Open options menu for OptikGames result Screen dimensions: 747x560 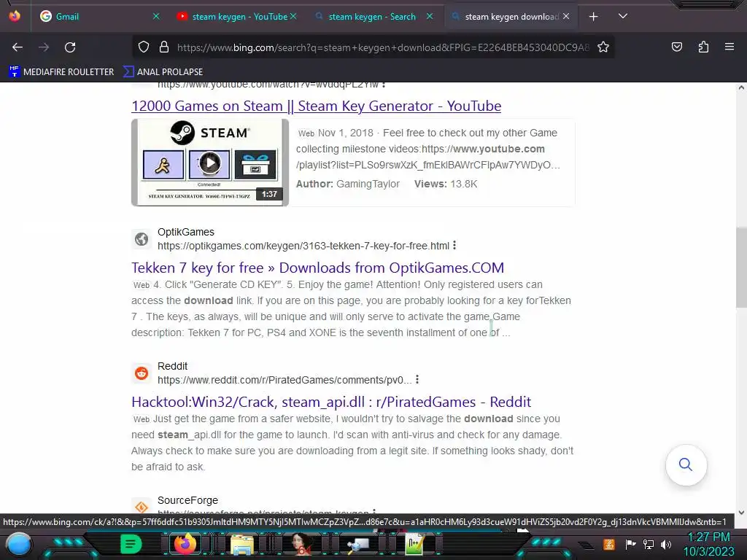point(454,245)
